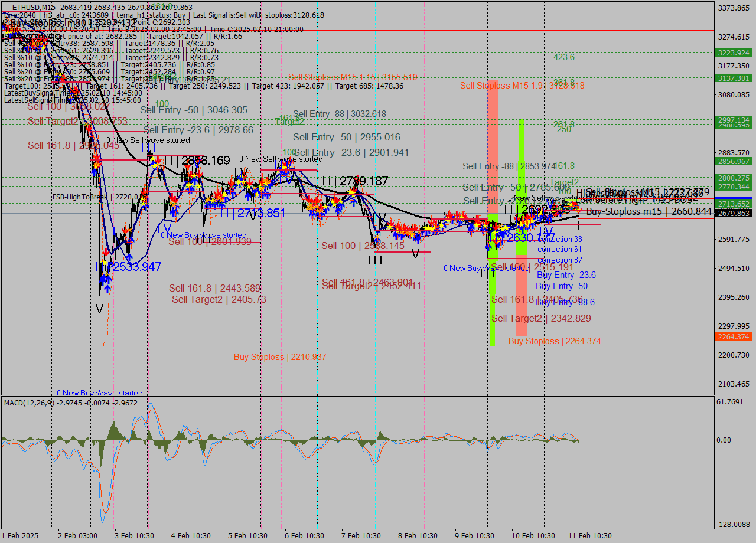Click the green 3223.924 price axis label
Viewport: 756px width, 543px height.
tap(733, 53)
